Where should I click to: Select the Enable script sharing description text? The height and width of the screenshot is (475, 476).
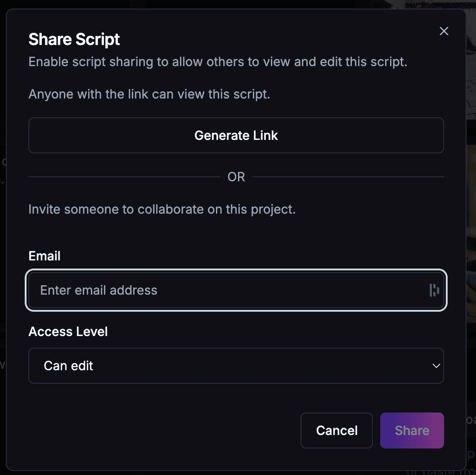point(218,62)
